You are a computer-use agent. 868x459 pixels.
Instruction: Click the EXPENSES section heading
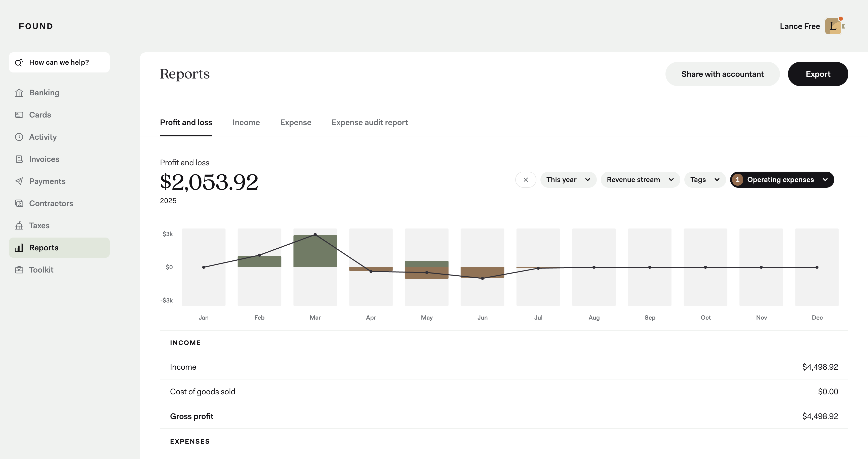pos(190,441)
